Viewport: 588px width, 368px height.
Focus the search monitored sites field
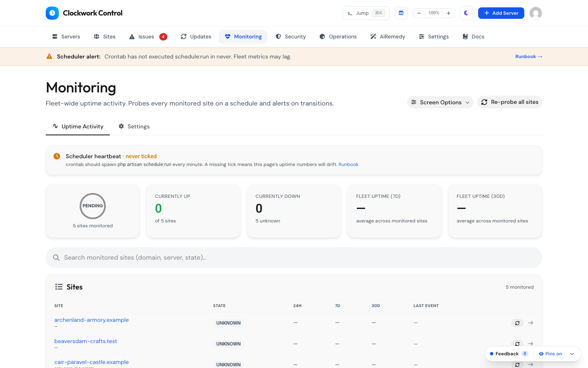(294, 258)
